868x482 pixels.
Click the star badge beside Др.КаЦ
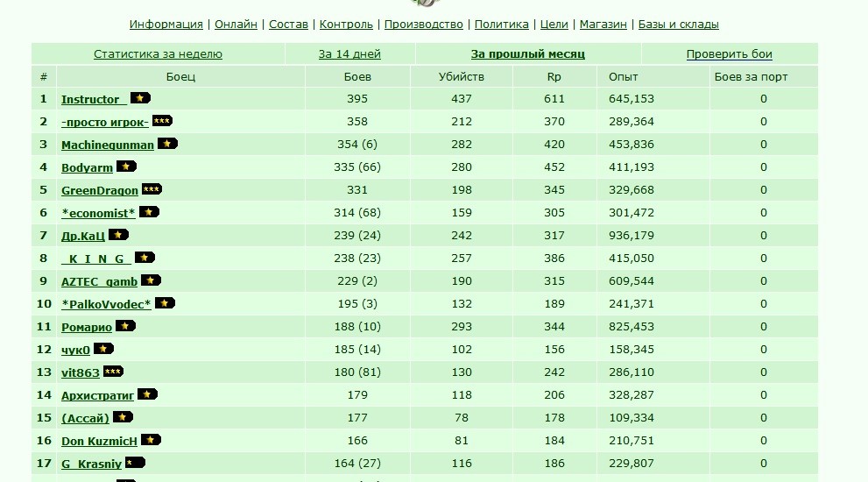click(x=118, y=235)
